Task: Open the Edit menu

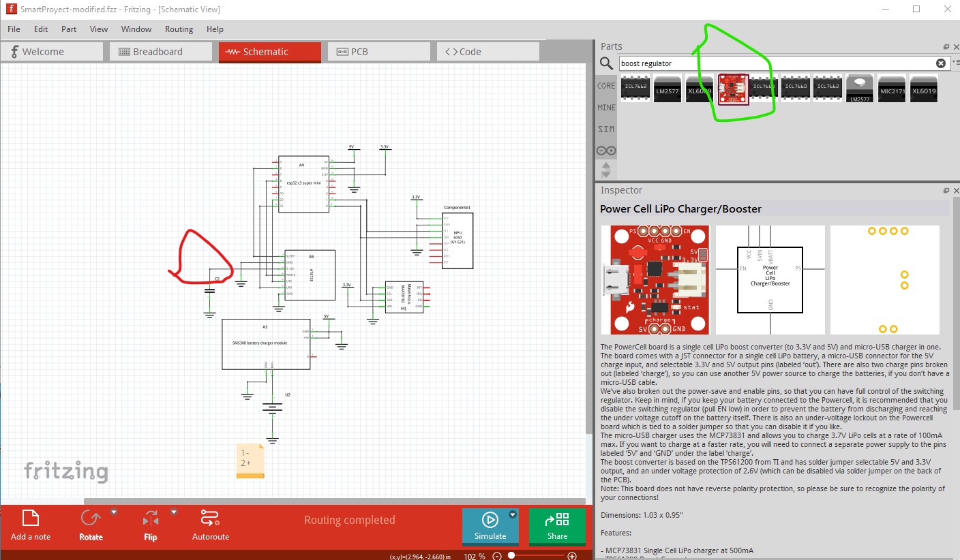Action: coord(41,29)
